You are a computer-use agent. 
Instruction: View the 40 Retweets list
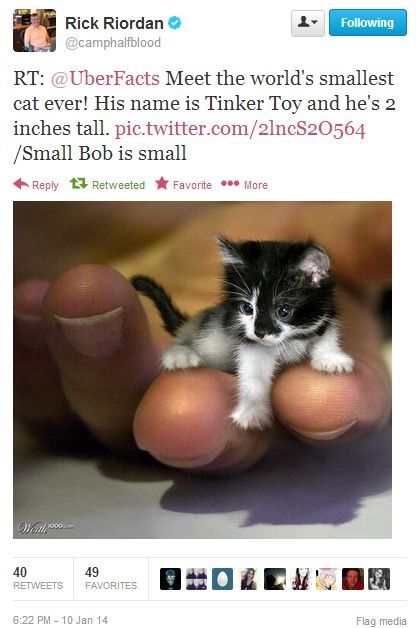[38, 578]
